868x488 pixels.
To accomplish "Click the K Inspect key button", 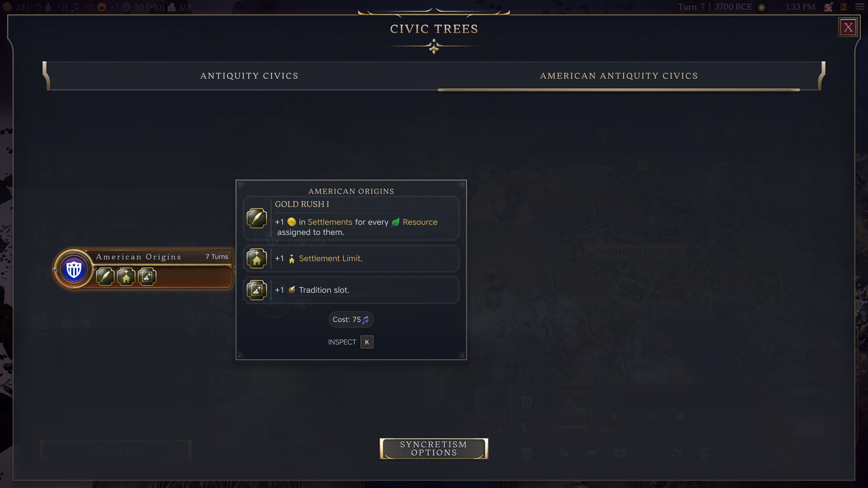I will pos(367,342).
